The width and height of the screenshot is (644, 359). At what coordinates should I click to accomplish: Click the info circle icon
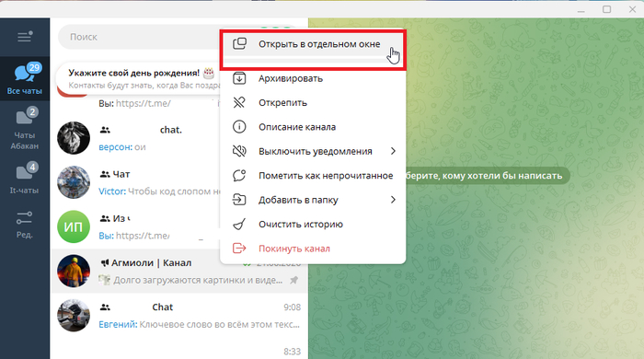pos(239,126)
